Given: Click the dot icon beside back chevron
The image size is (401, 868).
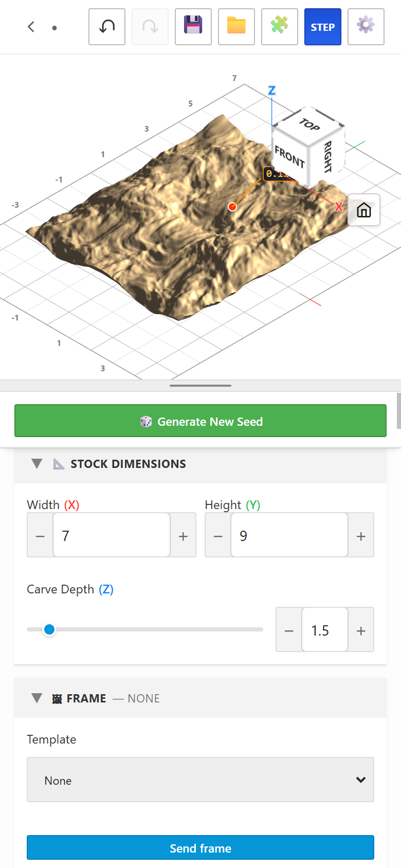Looking at the screenshot, I should 54,28.
